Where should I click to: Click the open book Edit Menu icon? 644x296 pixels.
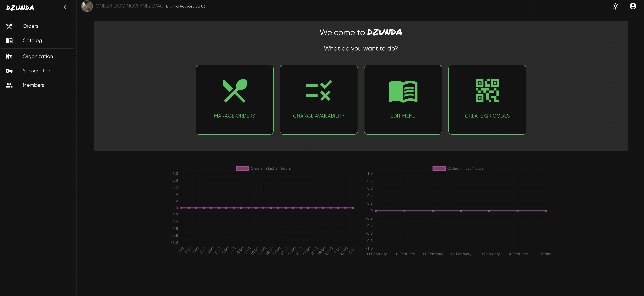[403, 91]
